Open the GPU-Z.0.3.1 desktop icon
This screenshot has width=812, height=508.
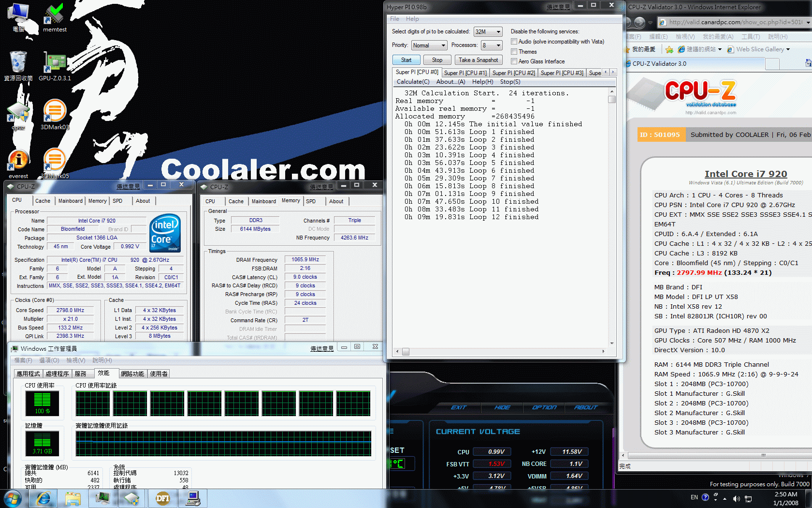tap(55, 67)
